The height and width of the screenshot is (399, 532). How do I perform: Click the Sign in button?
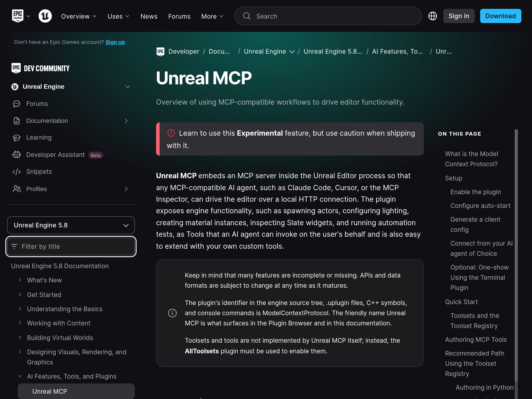point(459,16)
